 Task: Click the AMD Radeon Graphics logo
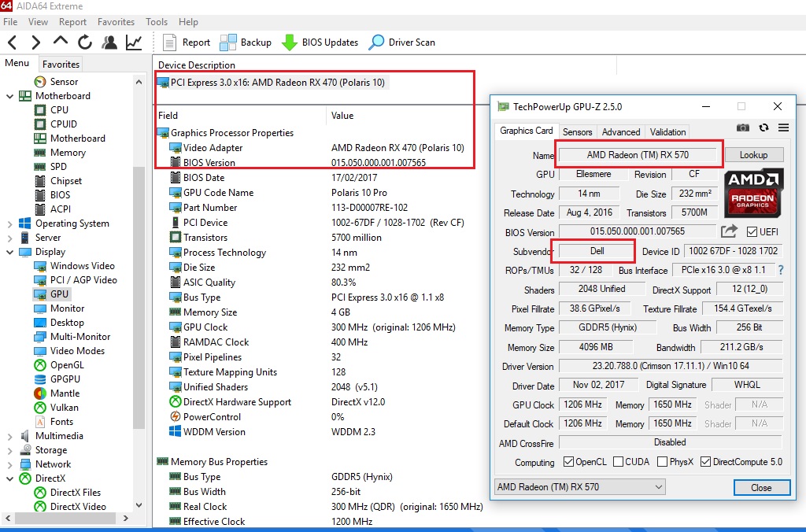753,194
